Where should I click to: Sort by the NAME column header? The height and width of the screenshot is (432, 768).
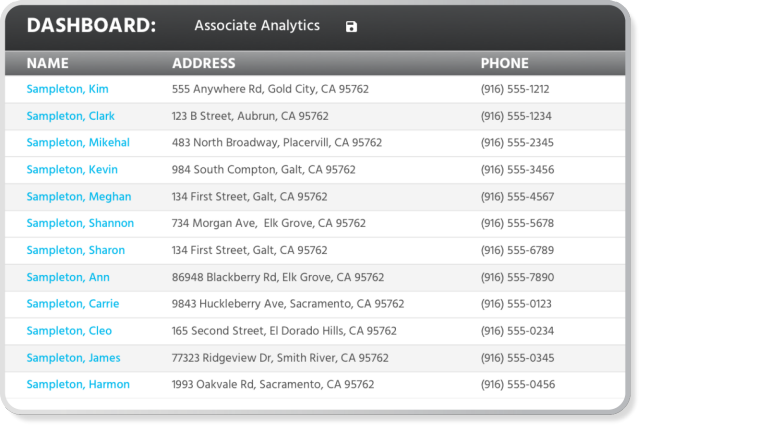[x=48, y=63]
